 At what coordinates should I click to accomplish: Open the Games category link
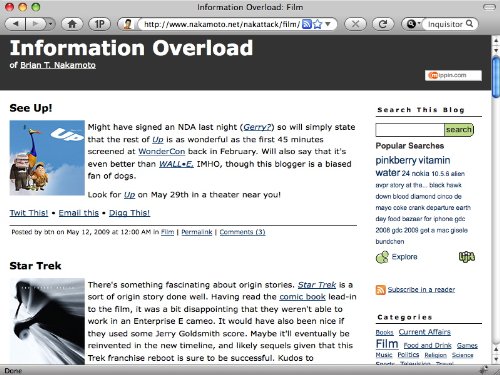coord(467,346)
